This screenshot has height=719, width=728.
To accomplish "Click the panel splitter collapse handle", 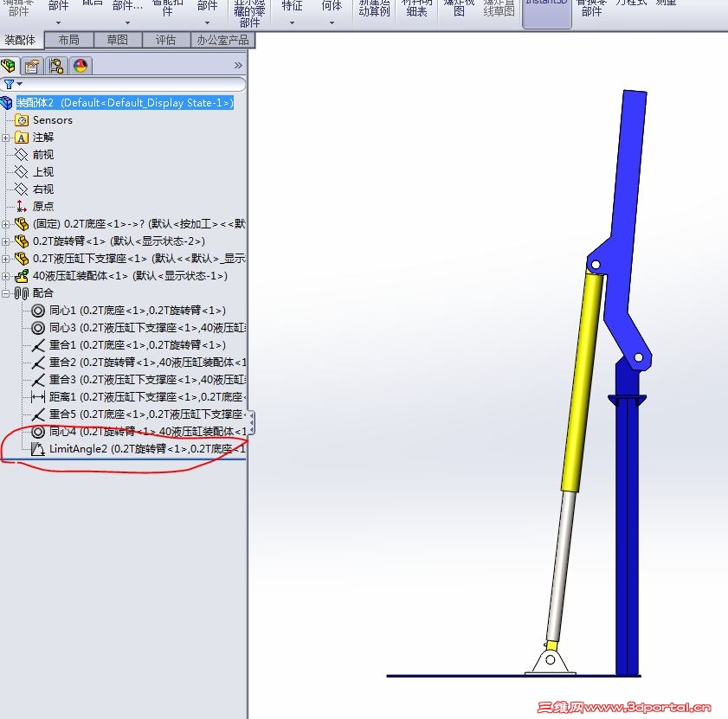I will click(x=251, y=422).
